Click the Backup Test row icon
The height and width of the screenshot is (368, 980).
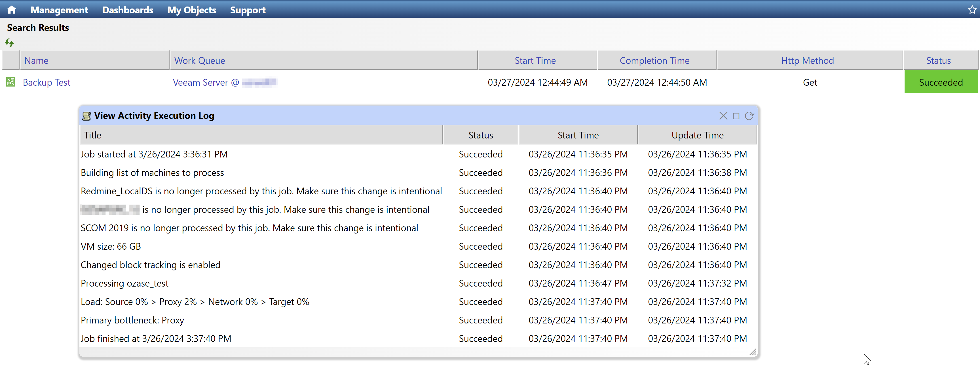[x=11, y=82]
